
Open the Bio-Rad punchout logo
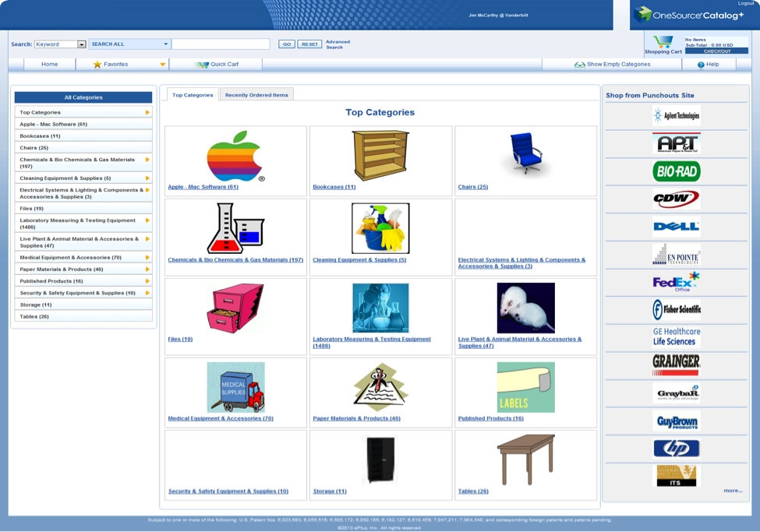pyautogui.click(x=676, y=171)
